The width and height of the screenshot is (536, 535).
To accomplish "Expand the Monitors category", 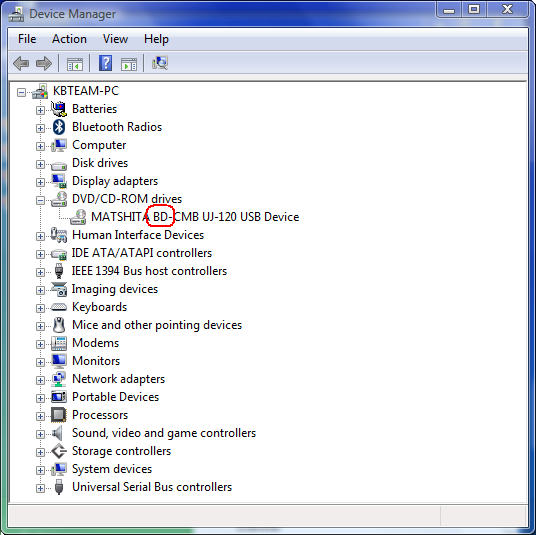I will pos(40,362).
